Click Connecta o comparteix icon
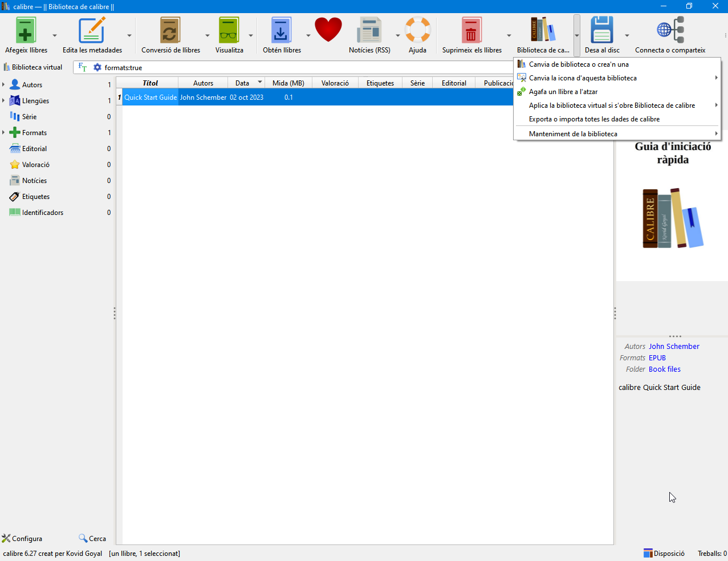 point(670,31)
